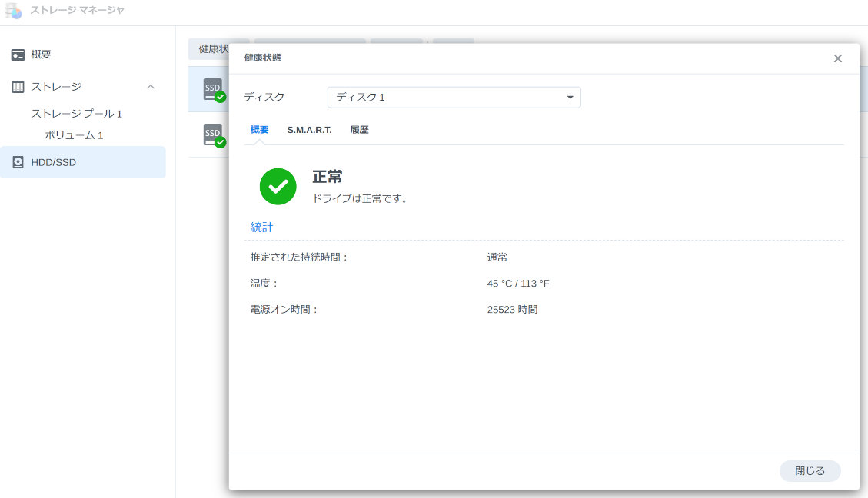This screenshot has height=498, width=868.
Task: Collapse the ストレージ section chevron
Action: pyautogui.click(x=151, y=87)
